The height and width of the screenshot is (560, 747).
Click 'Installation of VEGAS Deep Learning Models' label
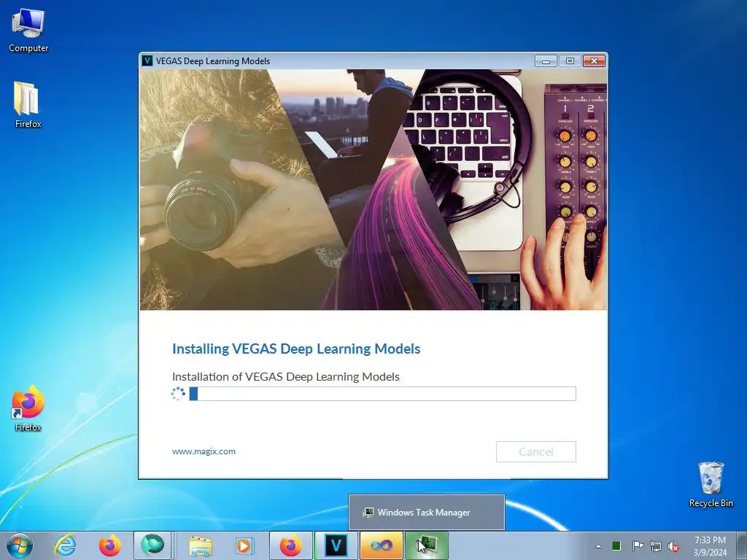click(x=286, y=377)
